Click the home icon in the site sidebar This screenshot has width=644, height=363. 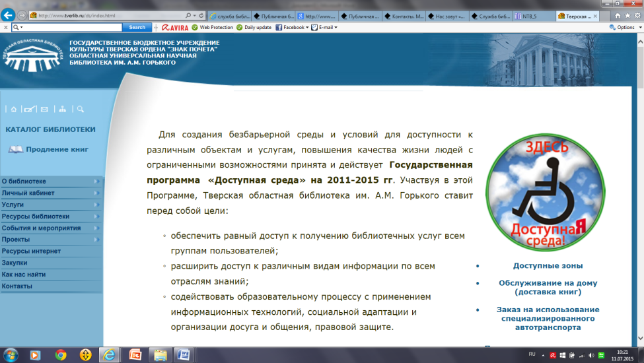click(x=13, y=109)
